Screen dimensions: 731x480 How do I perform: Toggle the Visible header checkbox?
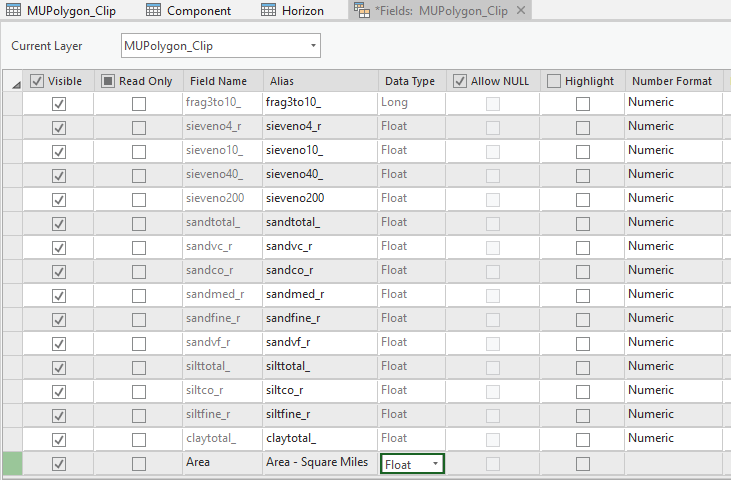point(37,81)
